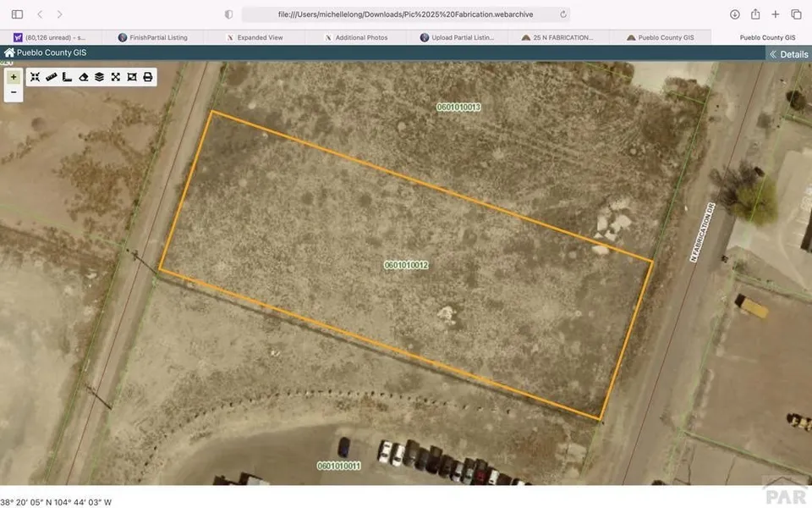Image resolution: width=812 pixels, height=508 pixels.
Task: Open the map layers stack icon
Action: click(x=99, y=77)
